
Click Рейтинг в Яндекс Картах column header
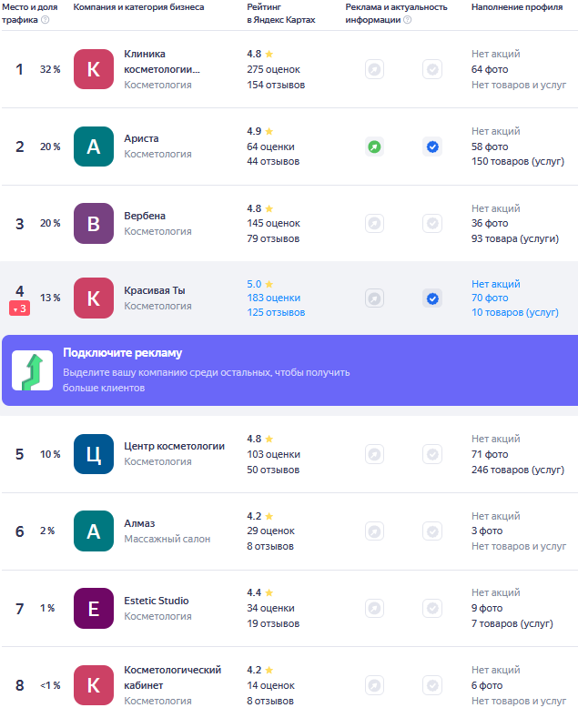coord(280,13)
